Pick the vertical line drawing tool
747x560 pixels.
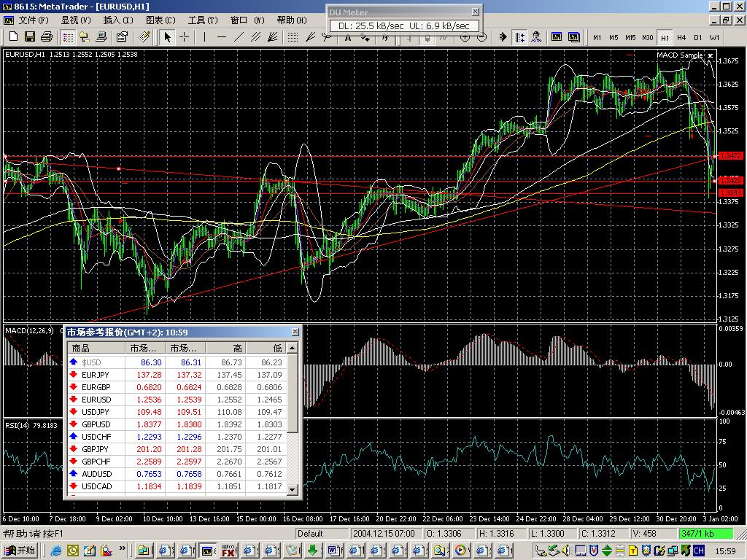tap(204, 37)
